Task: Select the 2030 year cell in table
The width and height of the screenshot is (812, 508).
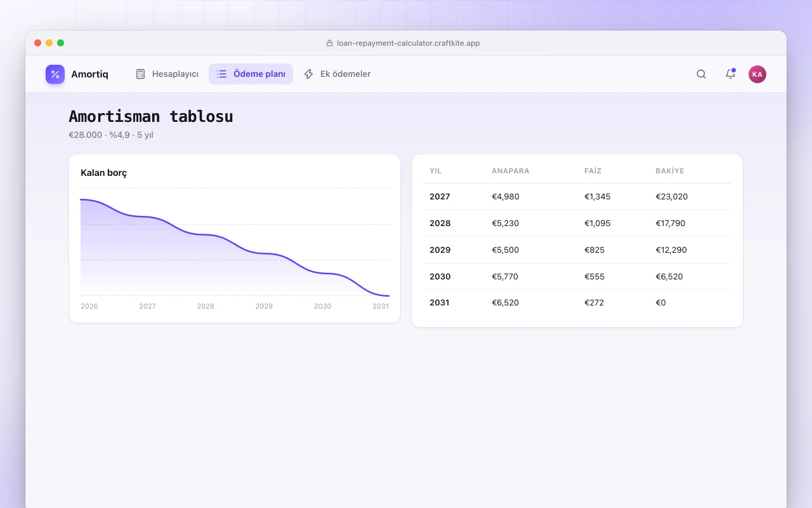Action: coord(440,277)
